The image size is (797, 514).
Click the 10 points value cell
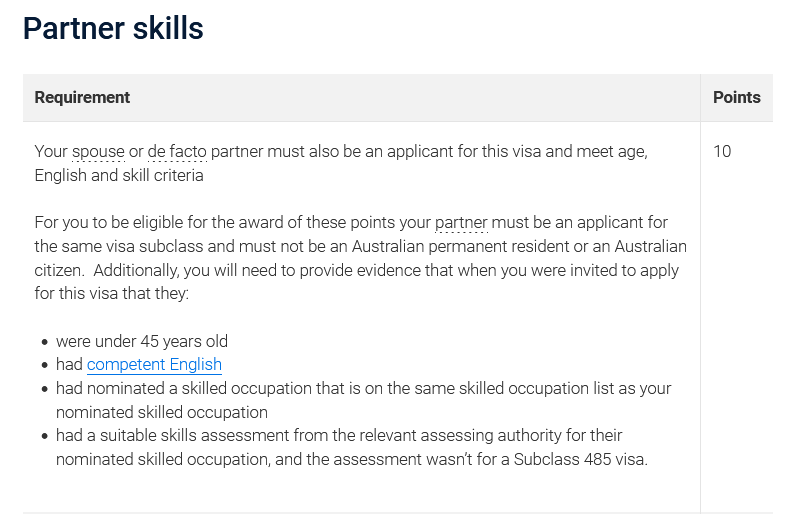pos(722,152)
